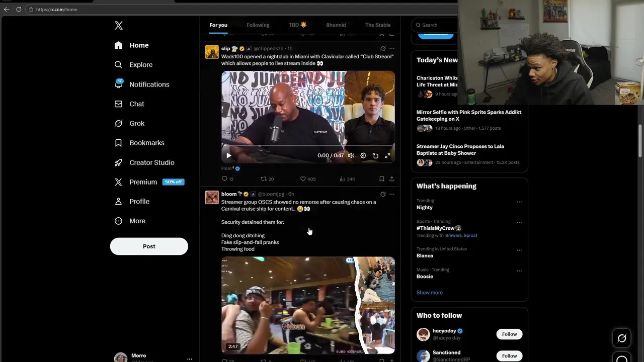This screenshot has width=644, height=362.
Task: Switch to the 8hunnid tab
Action: pyautogui.click(x=336, y=25)
